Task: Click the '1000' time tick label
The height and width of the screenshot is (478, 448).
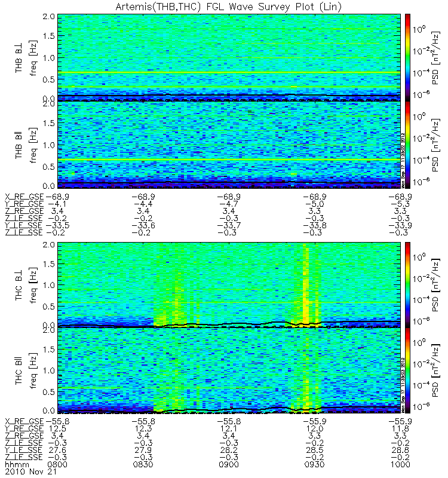Action: point(400,465)
